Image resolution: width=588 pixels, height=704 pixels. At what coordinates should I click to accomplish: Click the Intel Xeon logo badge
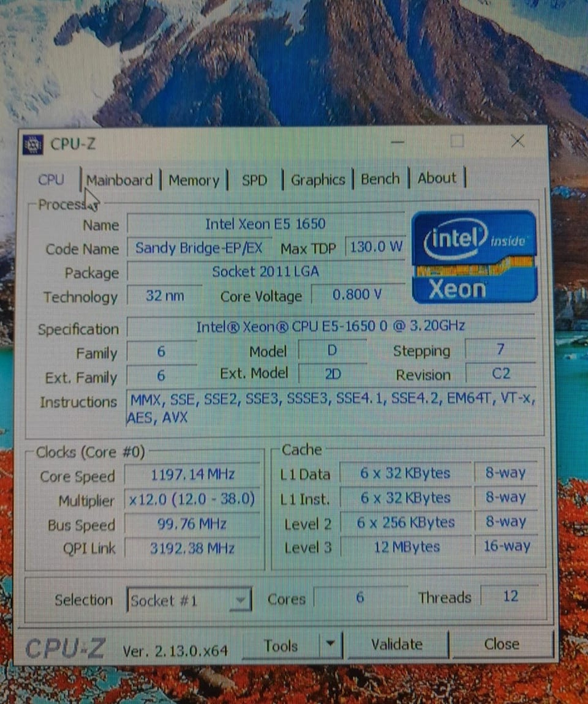(x=474, y=257)
